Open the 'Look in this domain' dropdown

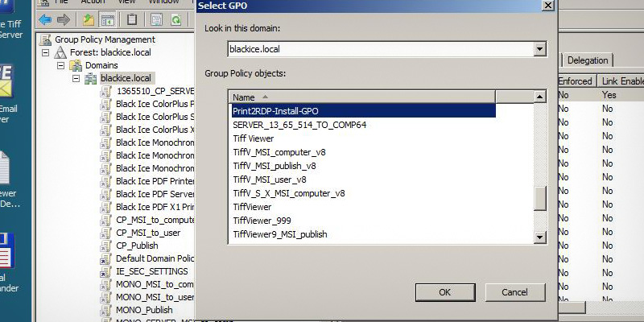[540, 49]
